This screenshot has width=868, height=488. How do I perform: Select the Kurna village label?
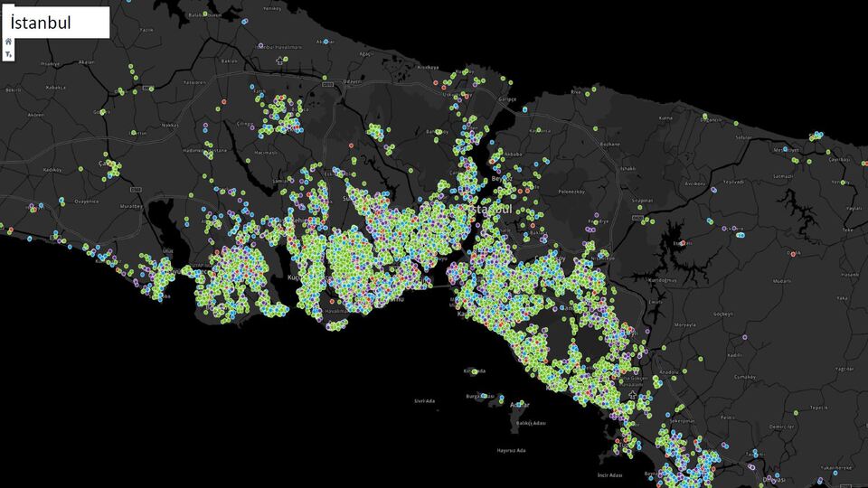pyautogui.click(x=664, y=117)
